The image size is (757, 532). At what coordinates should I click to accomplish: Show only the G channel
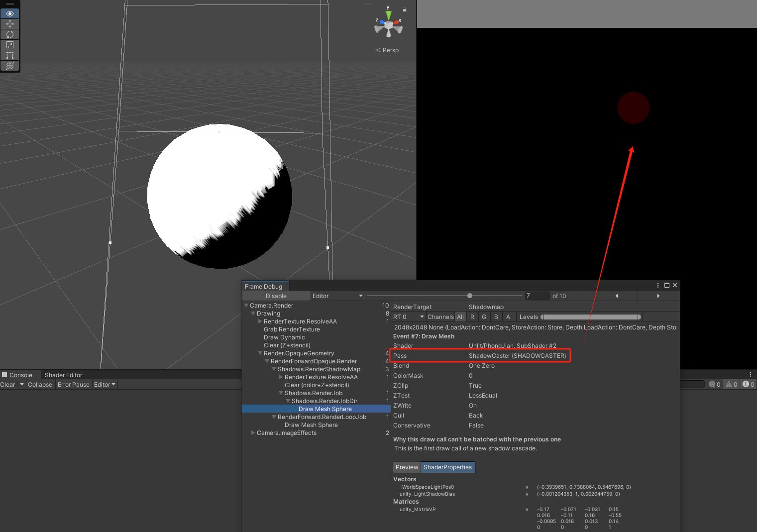[x=484, y=317]
